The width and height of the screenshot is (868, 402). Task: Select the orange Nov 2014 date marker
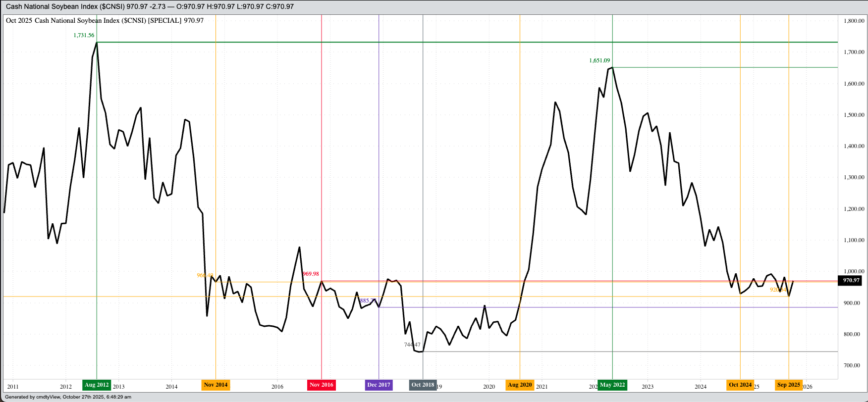216,385
